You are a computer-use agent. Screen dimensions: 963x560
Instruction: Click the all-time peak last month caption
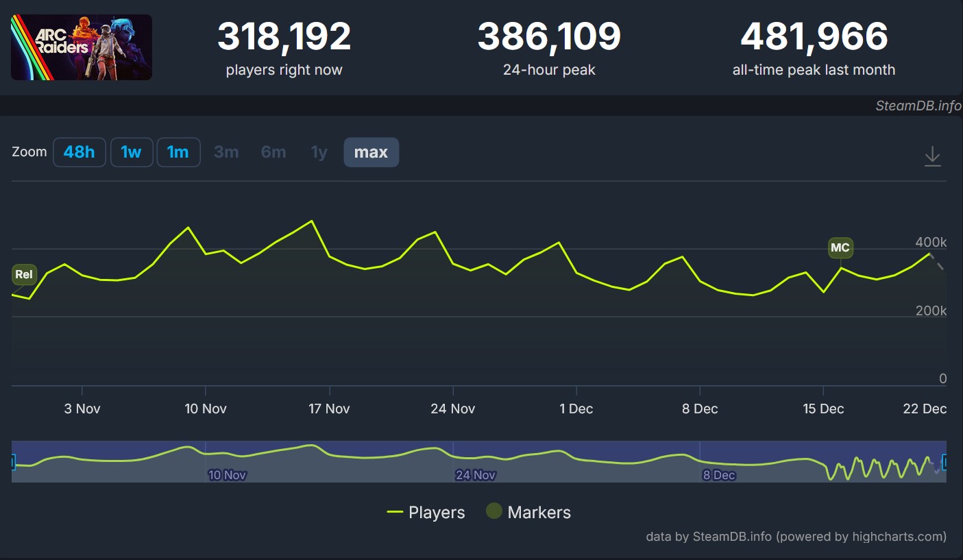click(814, 70)
